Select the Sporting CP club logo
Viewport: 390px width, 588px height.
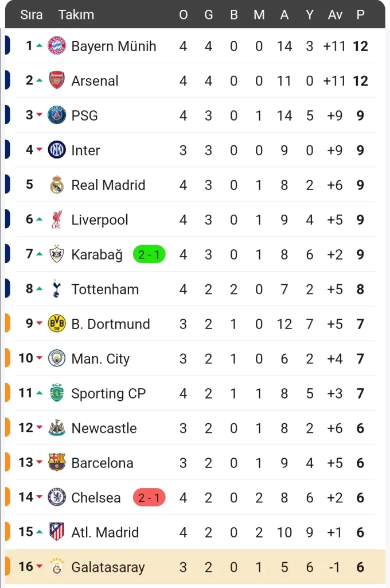[57, 393]
